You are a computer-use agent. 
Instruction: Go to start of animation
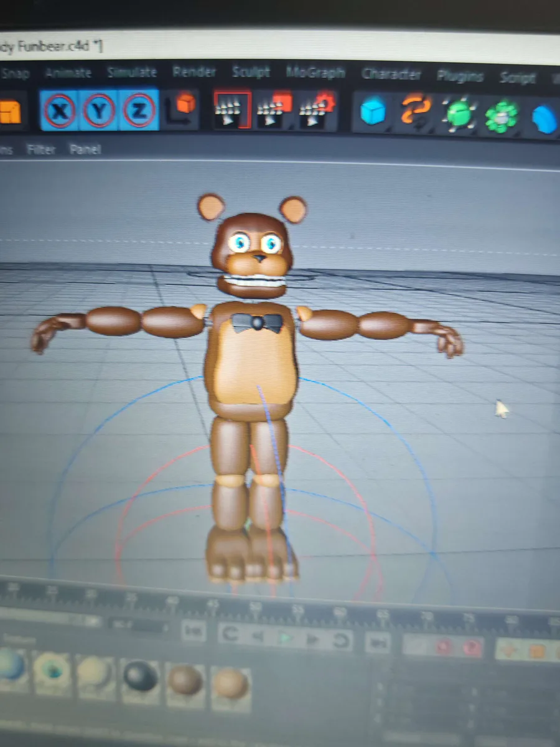coord(194,631)
